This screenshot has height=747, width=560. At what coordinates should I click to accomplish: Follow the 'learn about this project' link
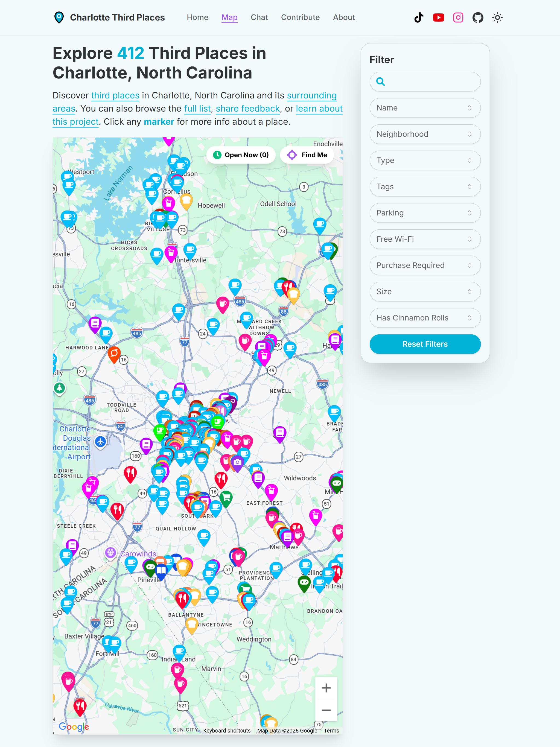coord(319,109)
